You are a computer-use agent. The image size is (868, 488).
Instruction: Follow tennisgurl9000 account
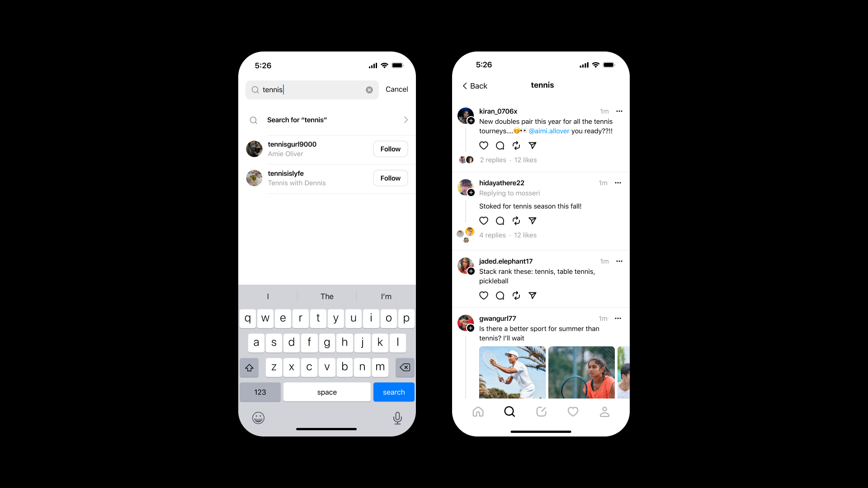coord(391,149)
